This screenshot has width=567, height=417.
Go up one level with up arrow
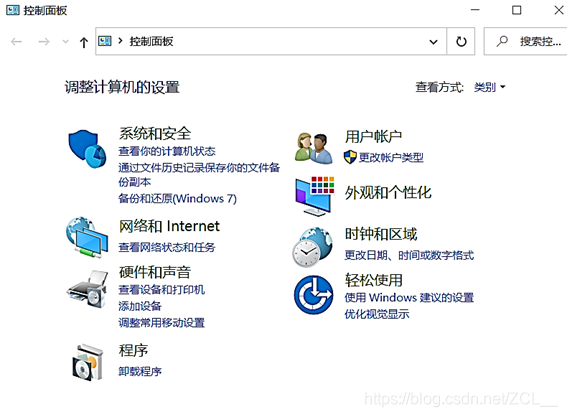(x=84, y=42)
